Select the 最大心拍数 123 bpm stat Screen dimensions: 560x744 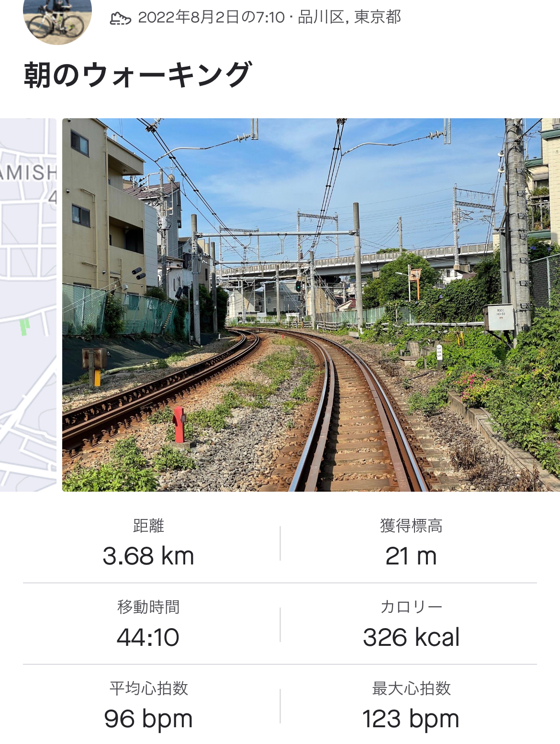(x=411, y=706)
